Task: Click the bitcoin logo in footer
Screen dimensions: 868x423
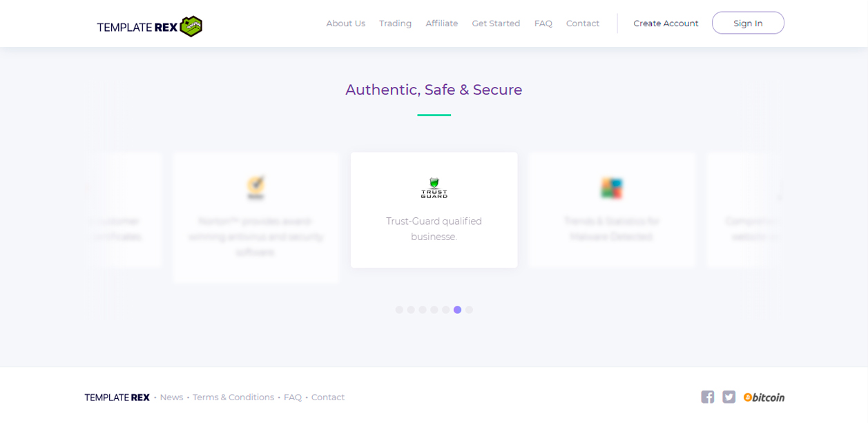Action: (x=764, y=397)
